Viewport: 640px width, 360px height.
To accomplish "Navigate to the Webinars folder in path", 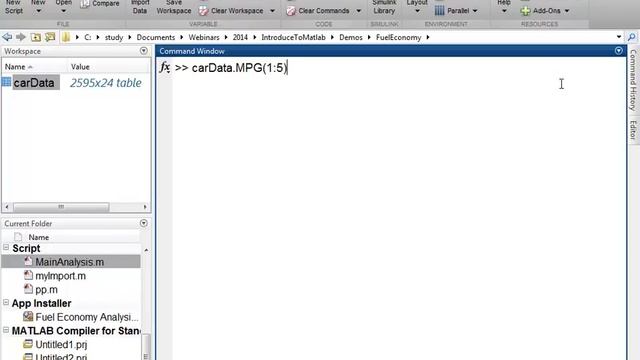I will tap(204, 38).
